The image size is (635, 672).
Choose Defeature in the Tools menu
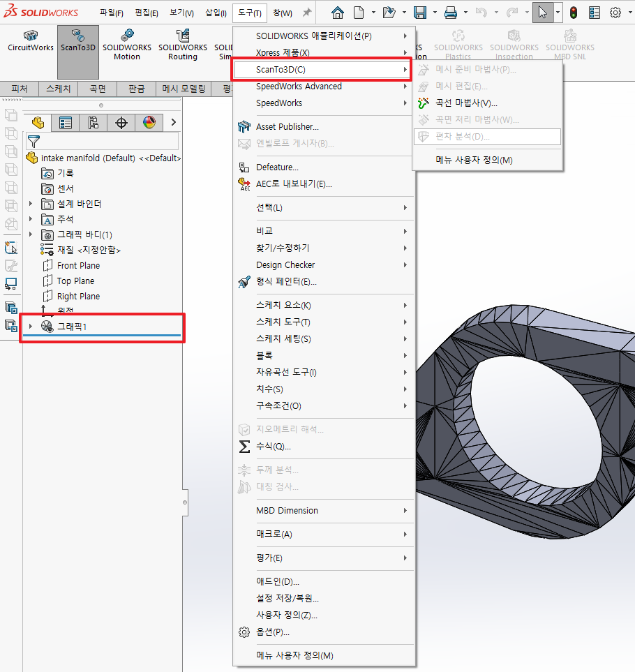point(277,167)
